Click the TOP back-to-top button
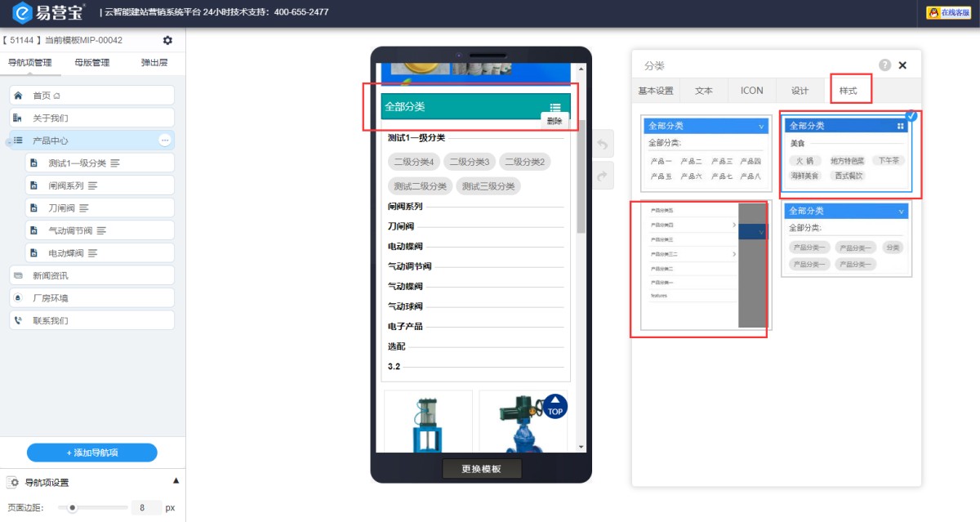 (555, 406)
